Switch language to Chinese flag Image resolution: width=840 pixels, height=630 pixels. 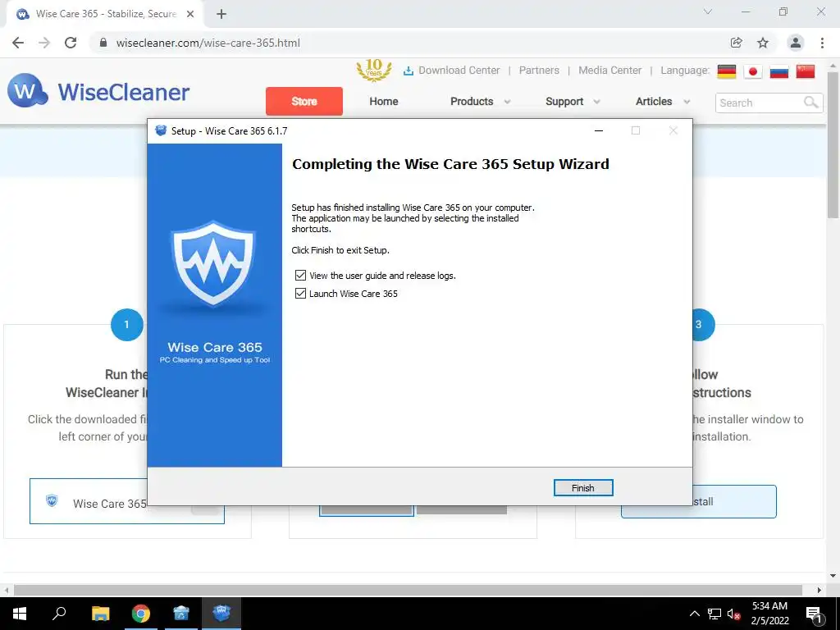[x=806, y=71]
